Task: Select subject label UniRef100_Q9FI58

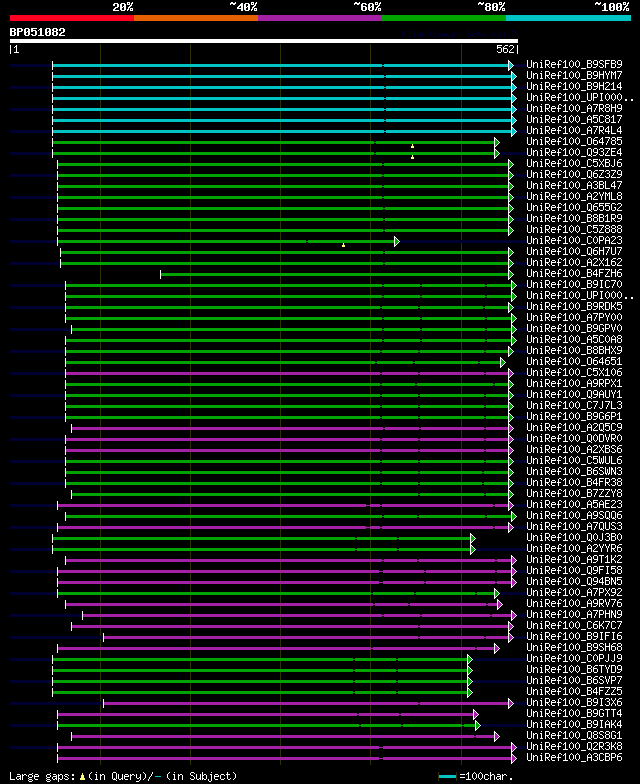Action: [x=574, y=570]
